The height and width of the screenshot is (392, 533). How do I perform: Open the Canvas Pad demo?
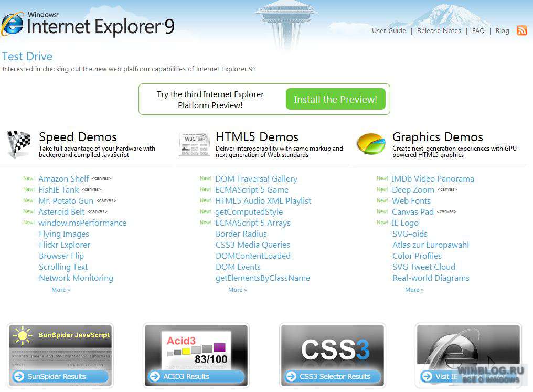[413, 212]
